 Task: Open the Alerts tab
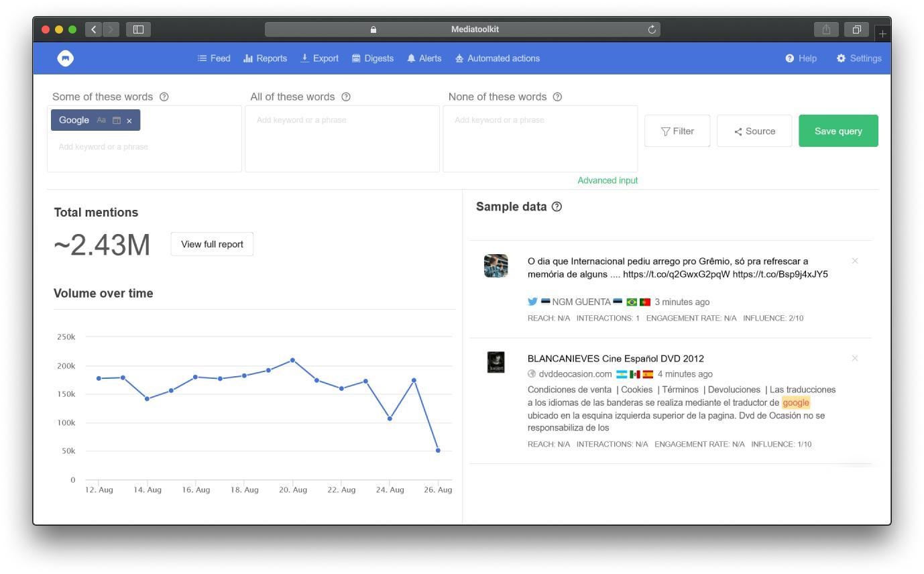point(424,58)
